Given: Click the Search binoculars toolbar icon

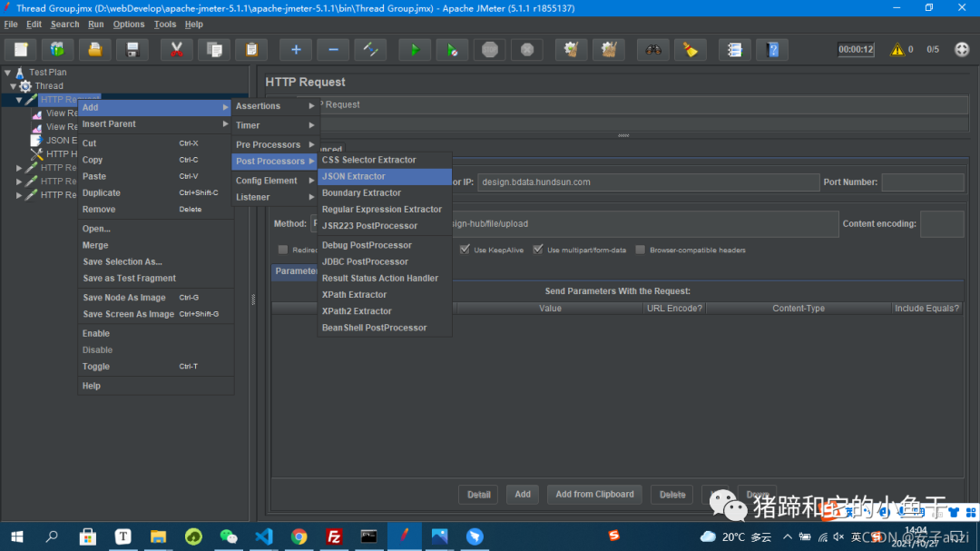Looking at the screenshot, I should (653, 49).
